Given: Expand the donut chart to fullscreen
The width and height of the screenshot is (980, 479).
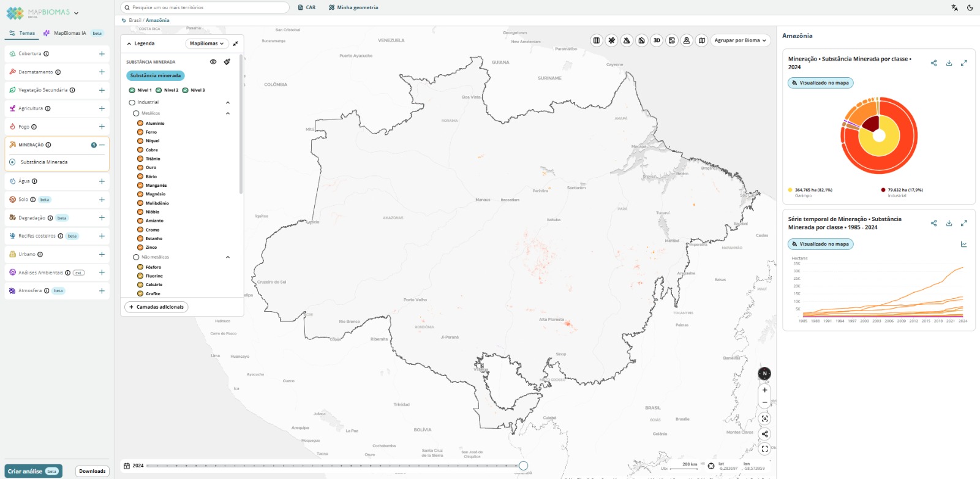Looking at the screenshot, I should coord(963,63).
